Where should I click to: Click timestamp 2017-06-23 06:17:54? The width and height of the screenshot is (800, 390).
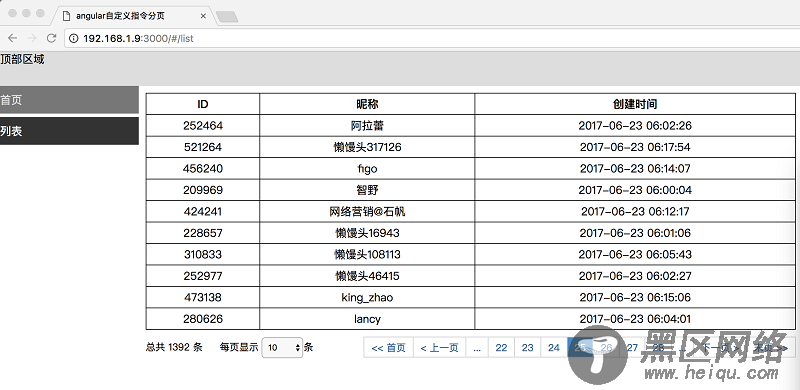635,147
